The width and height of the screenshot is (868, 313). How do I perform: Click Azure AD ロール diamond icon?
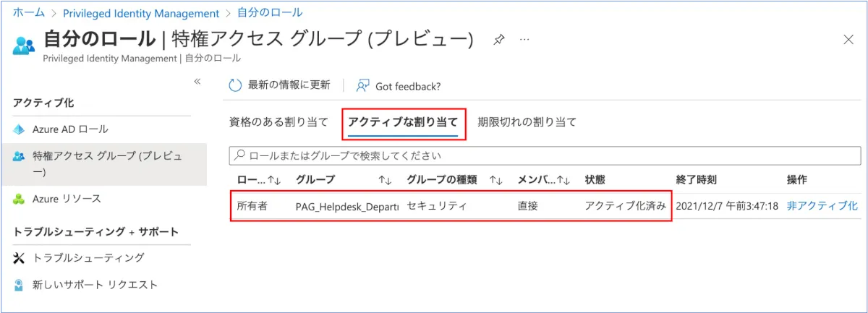click(19, 129)
